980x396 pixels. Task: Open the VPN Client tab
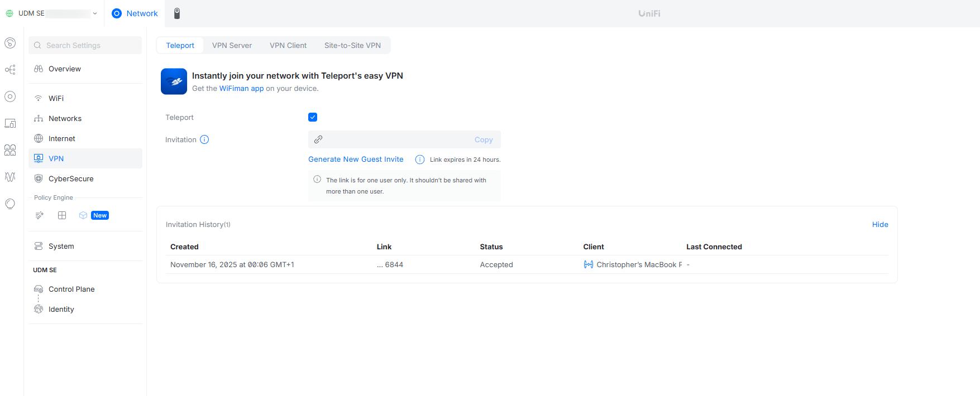[288, 45]
